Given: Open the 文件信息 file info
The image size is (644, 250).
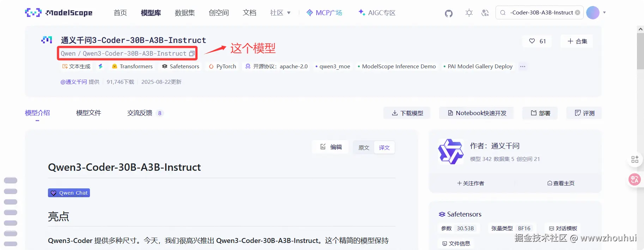Looking at the screenshot, I should (x=456, y=243).
